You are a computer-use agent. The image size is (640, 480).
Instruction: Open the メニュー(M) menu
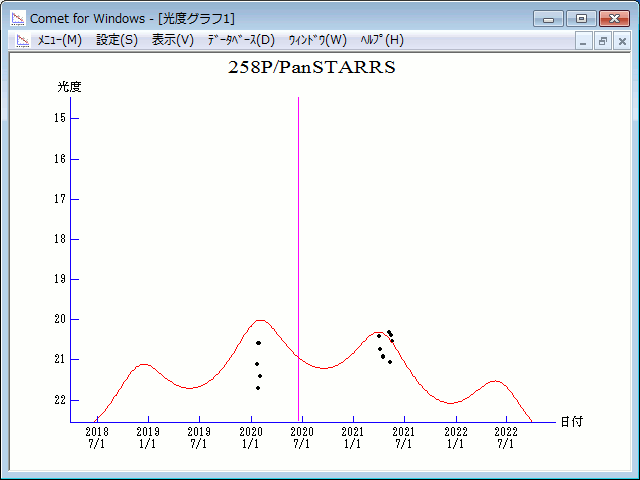pos(59,40)
